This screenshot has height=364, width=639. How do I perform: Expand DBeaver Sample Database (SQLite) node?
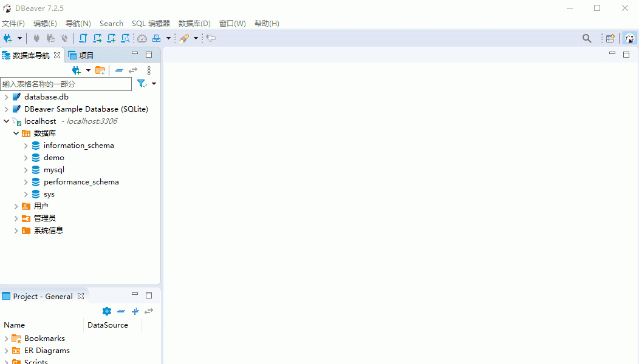pyautogui.click(x=6, y=109)
